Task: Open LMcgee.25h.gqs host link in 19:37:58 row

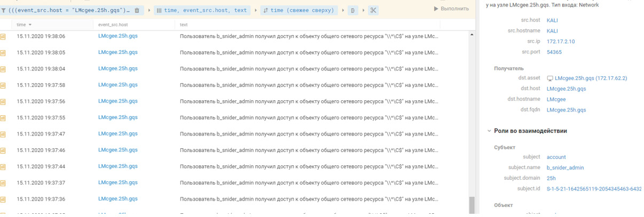Action: coord(118,85)
